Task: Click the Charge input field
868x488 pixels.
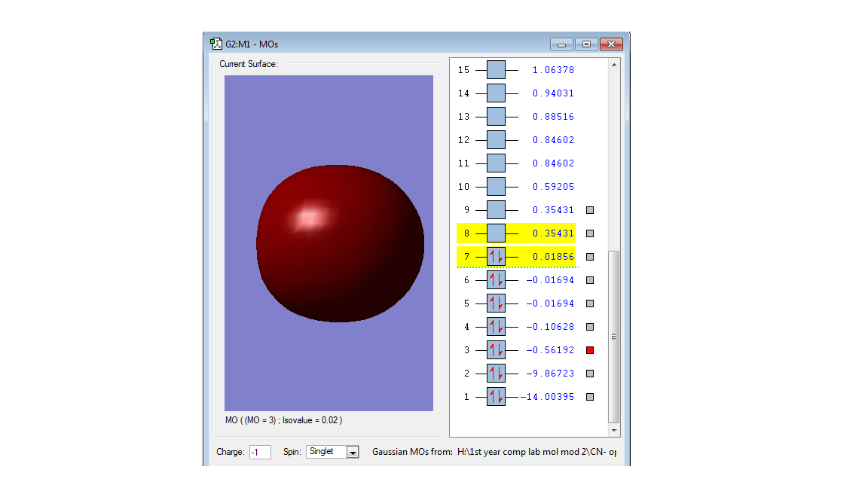Action: coord(260,452)
